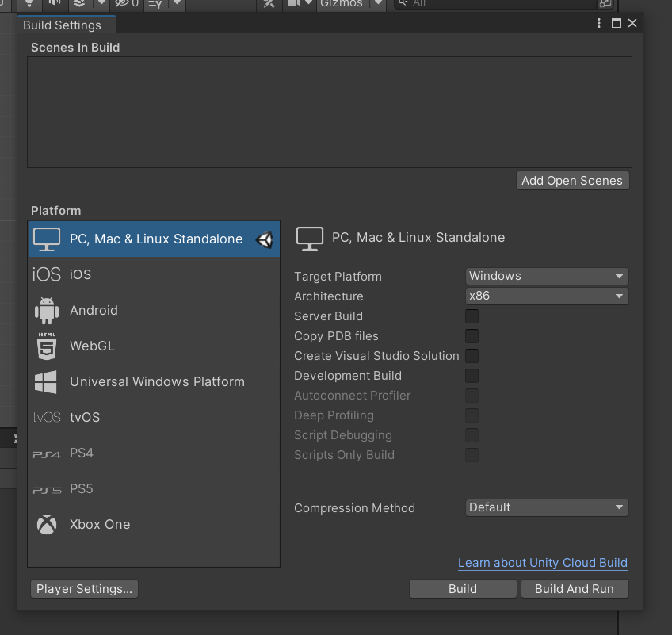Open Compression Method dropdown showing Default
Viewport: 672px width, 635px height.
click(x=547, y=507)
